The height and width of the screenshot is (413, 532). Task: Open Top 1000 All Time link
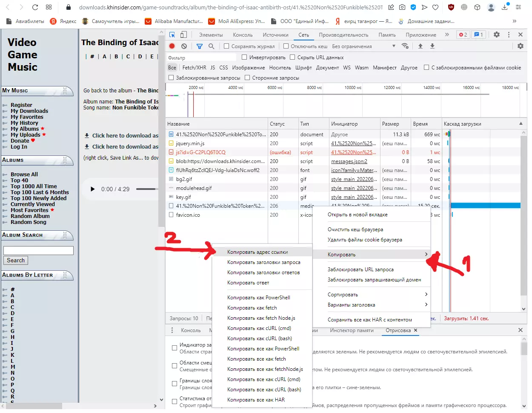click(x=34, y=186)
